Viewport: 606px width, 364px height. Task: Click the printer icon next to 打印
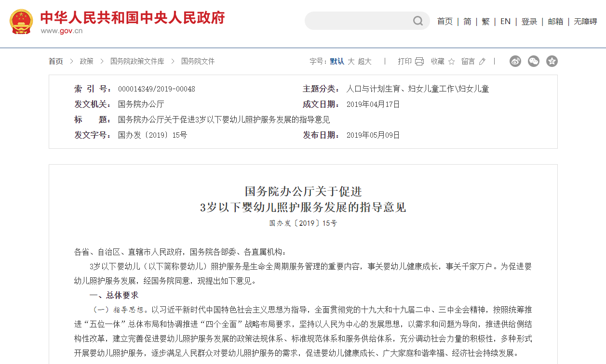point(419,61)
